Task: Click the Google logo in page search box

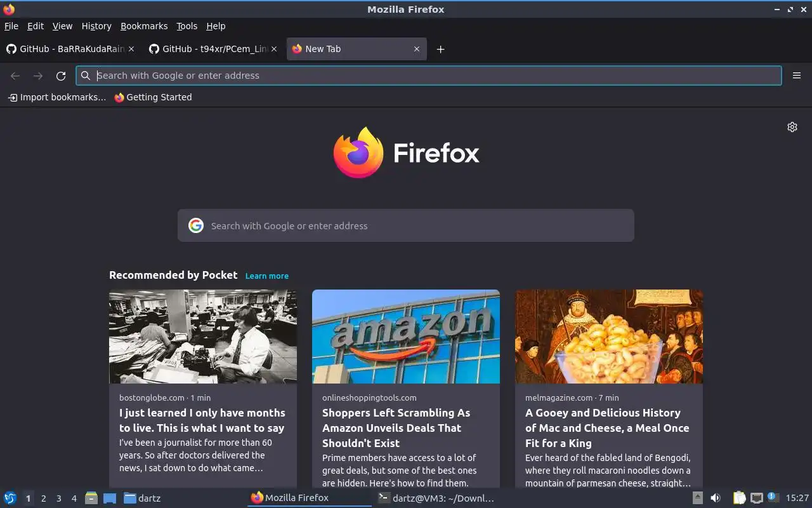Action: [196, 225]
